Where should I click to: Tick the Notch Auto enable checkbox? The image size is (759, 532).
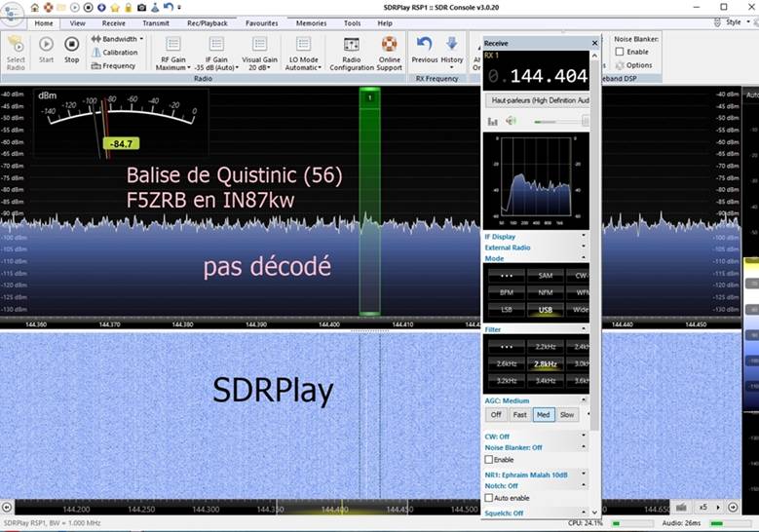tap(489, 498)
